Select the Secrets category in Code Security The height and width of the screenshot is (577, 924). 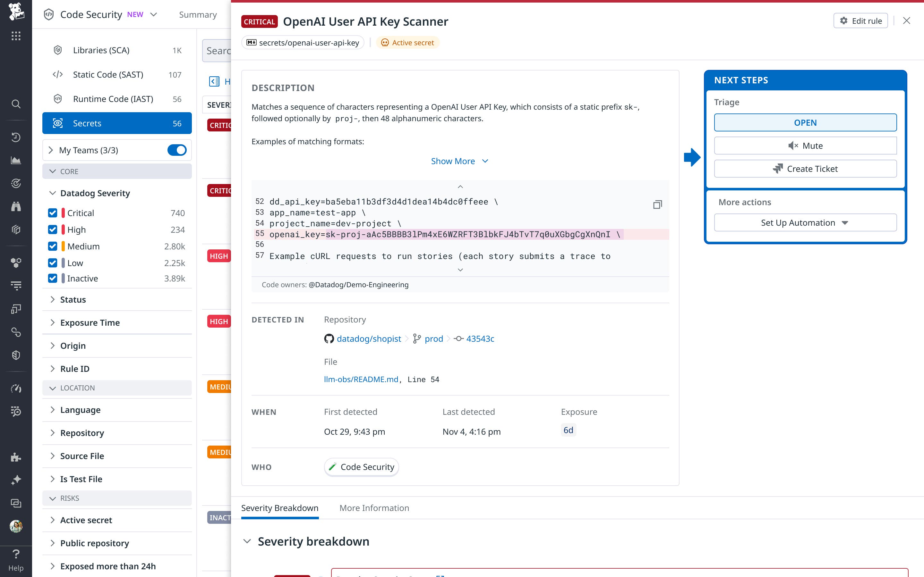87,123
